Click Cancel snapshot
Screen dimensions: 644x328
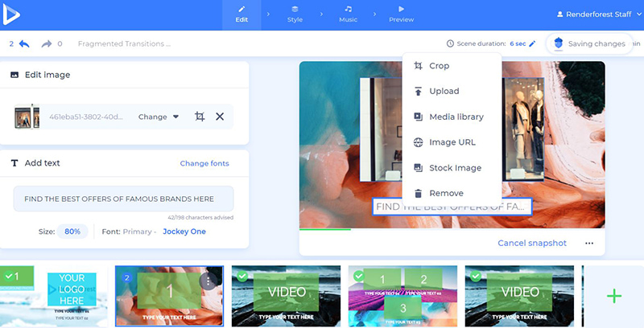[531, 243]
